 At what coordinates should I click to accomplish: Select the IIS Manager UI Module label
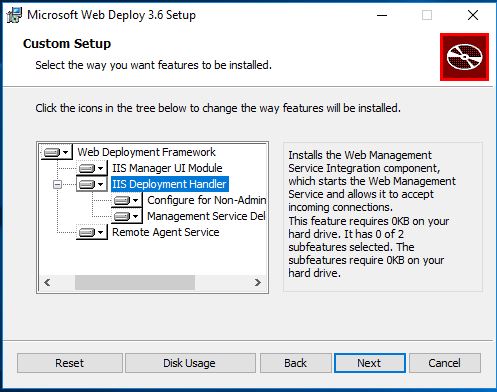(x=167, y=168)
